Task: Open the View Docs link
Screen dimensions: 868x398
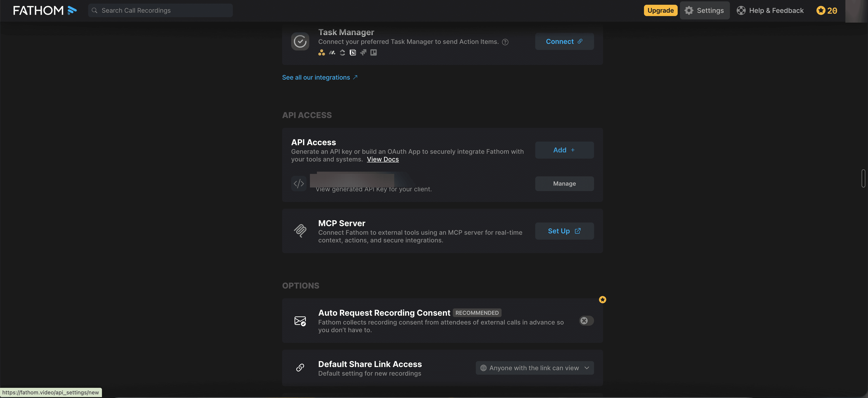Action: click(383, 159)
